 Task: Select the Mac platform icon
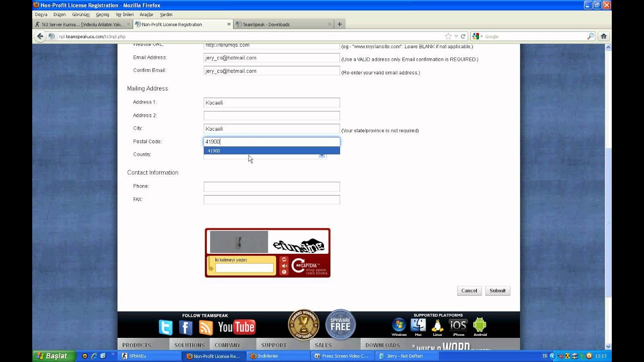coord(418,325)
